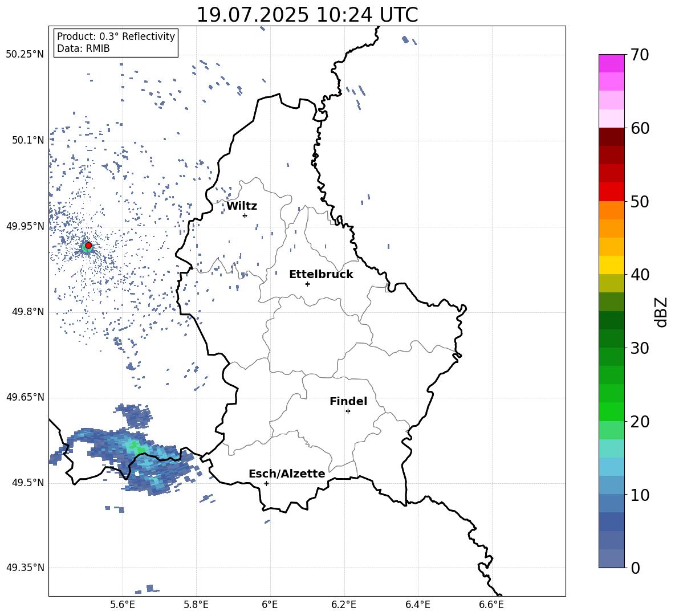Click the green rain cell core
Image resolution: width=675 pixels, height=616 pixels.
tap(137, 447)
